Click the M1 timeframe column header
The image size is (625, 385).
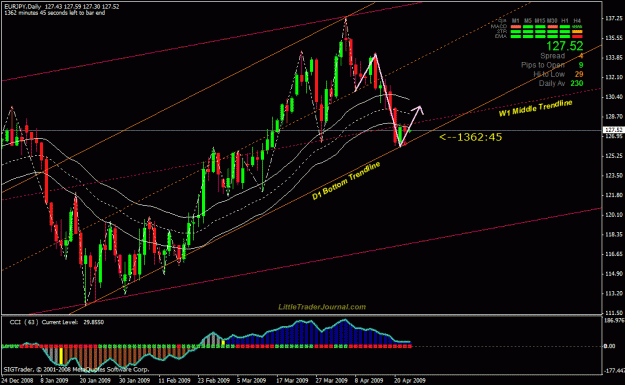pos(516,21)
